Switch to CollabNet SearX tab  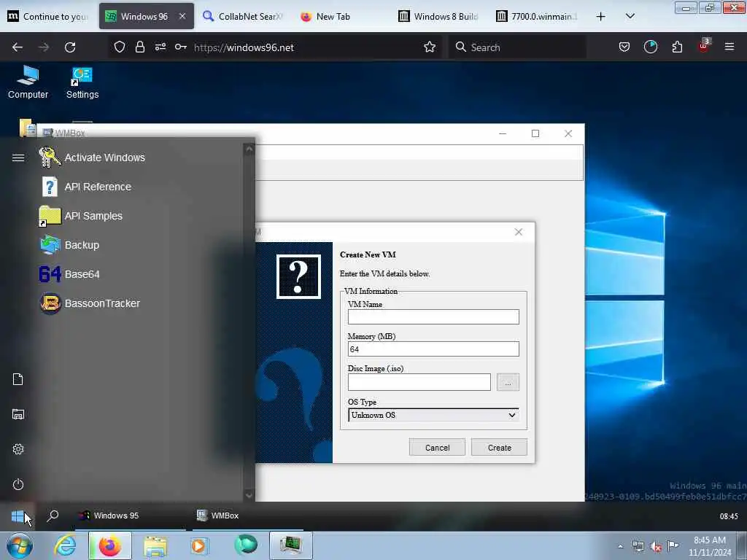[242, 16]
